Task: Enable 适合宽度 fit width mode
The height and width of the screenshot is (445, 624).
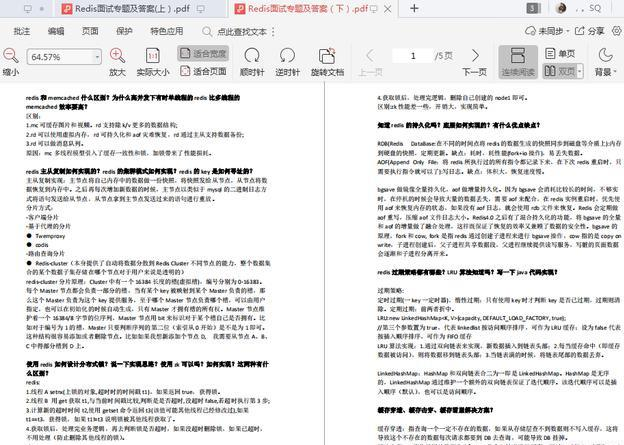Action: pos(203,53)
